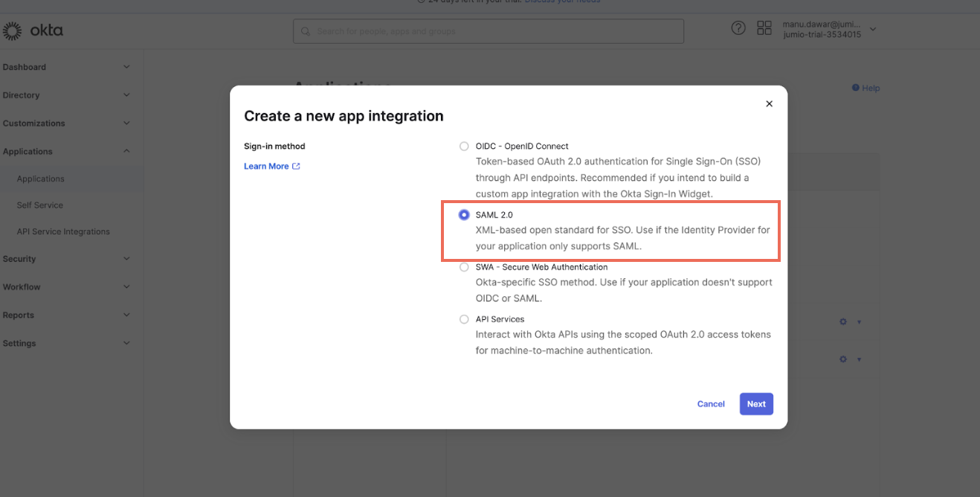
Task: Open the help question mark icon
Action: coord(738,28)
